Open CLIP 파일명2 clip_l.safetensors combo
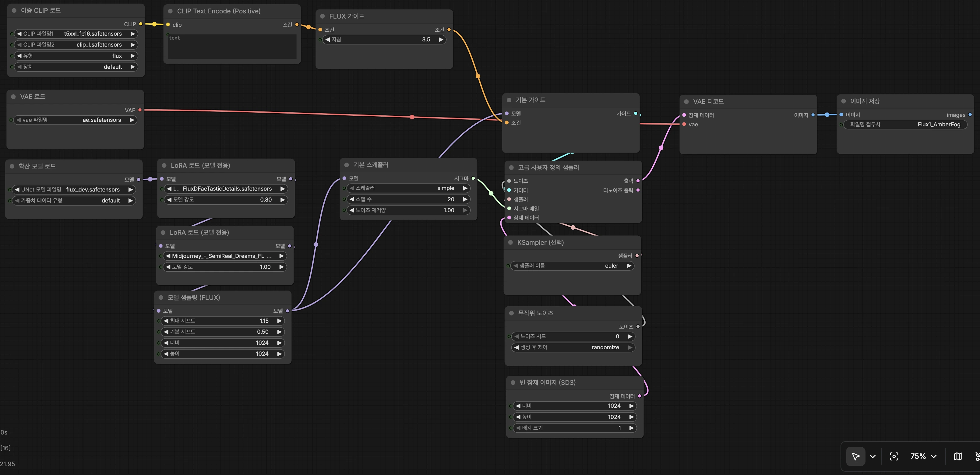This screenshot has width=980, height=475. 76,45
